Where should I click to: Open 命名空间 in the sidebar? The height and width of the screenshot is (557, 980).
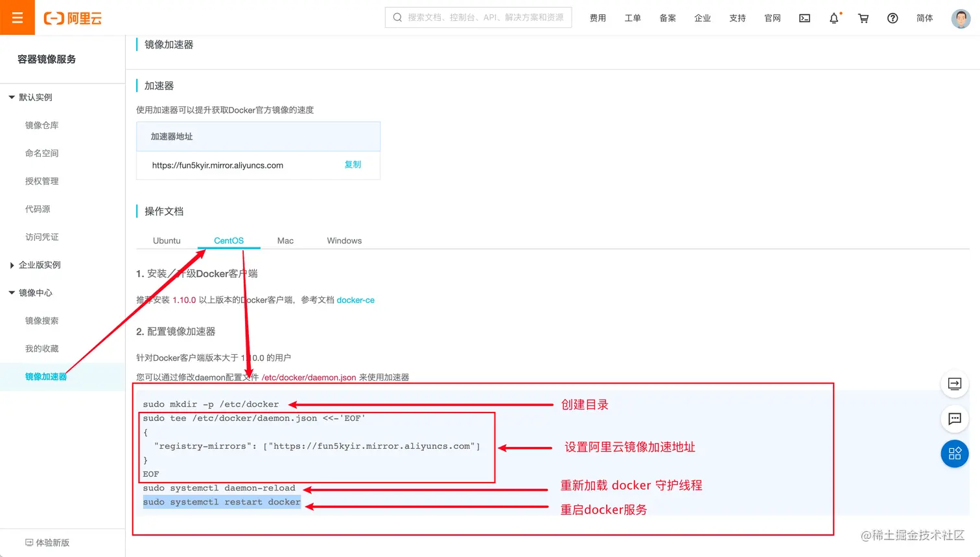click(x=42, y=153)
